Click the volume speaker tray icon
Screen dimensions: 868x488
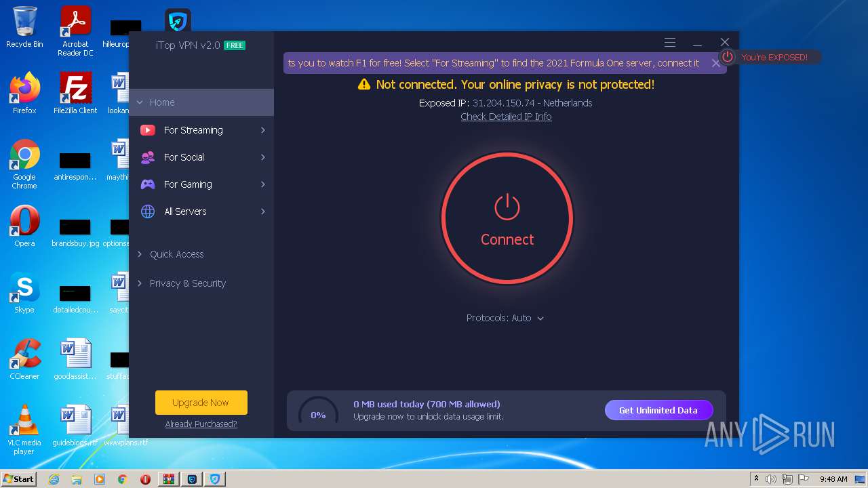click(x=771, y=479)
